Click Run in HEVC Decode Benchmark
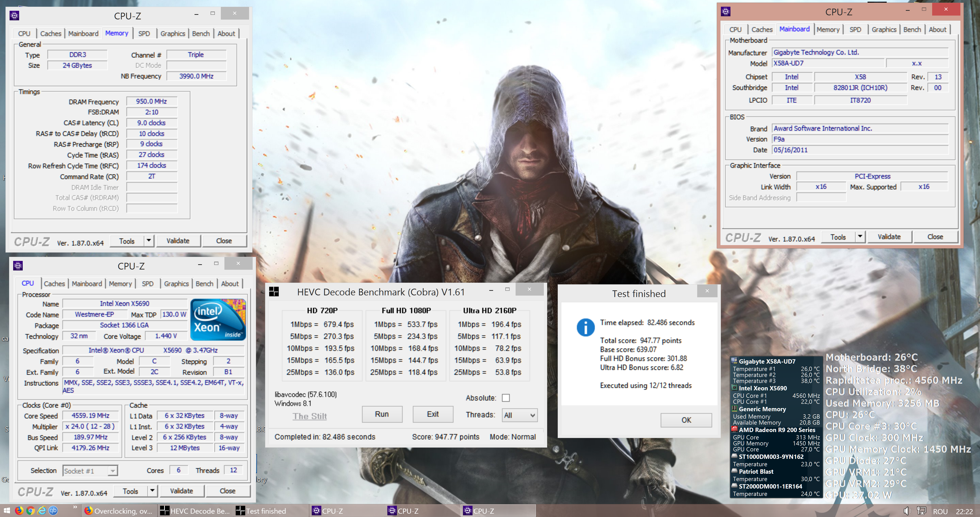 coord(382,414)
